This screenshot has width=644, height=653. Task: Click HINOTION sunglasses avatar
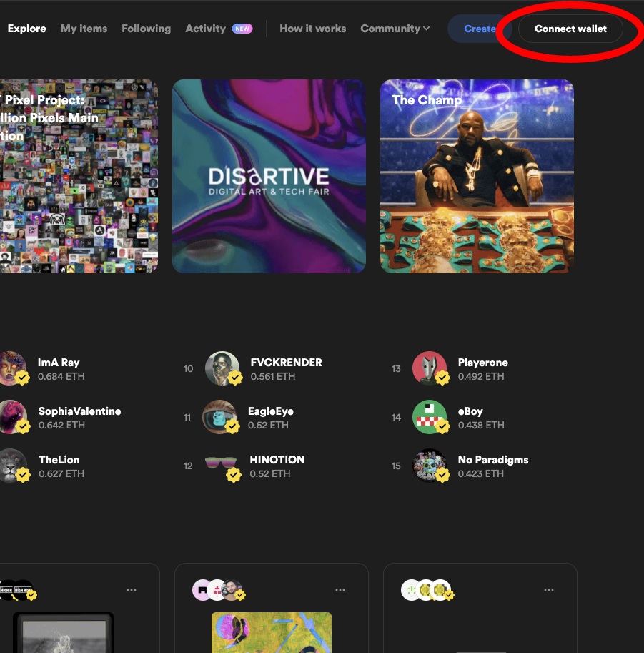(222, 465)
